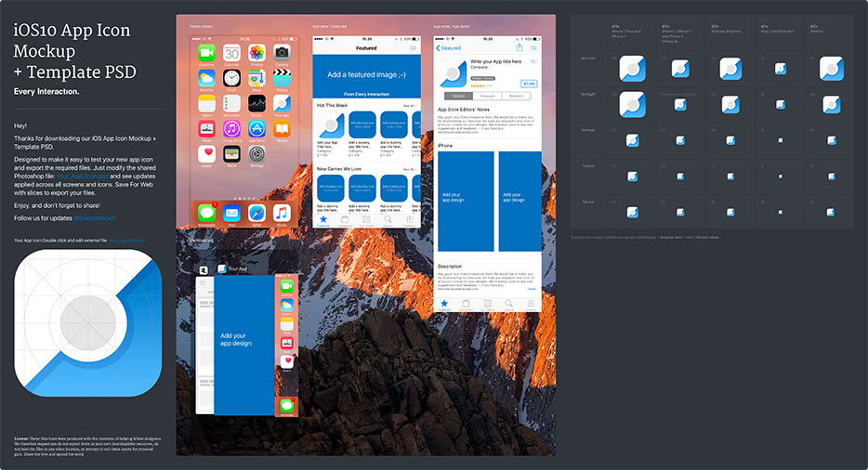Launch the Settings app on home screen
The width and height of the screenshot is (868, 470).
pyautogui.click(x=256, y=153)
